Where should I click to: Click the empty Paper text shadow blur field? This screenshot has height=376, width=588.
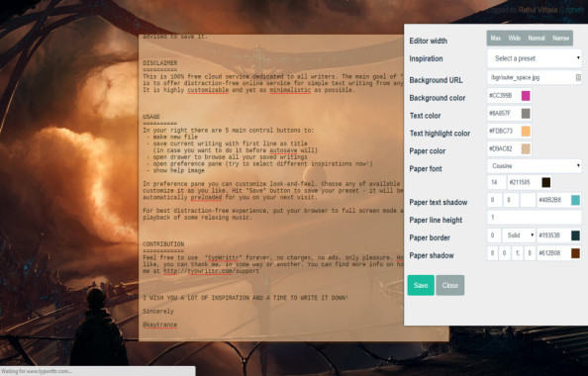[x=528, y=200]
